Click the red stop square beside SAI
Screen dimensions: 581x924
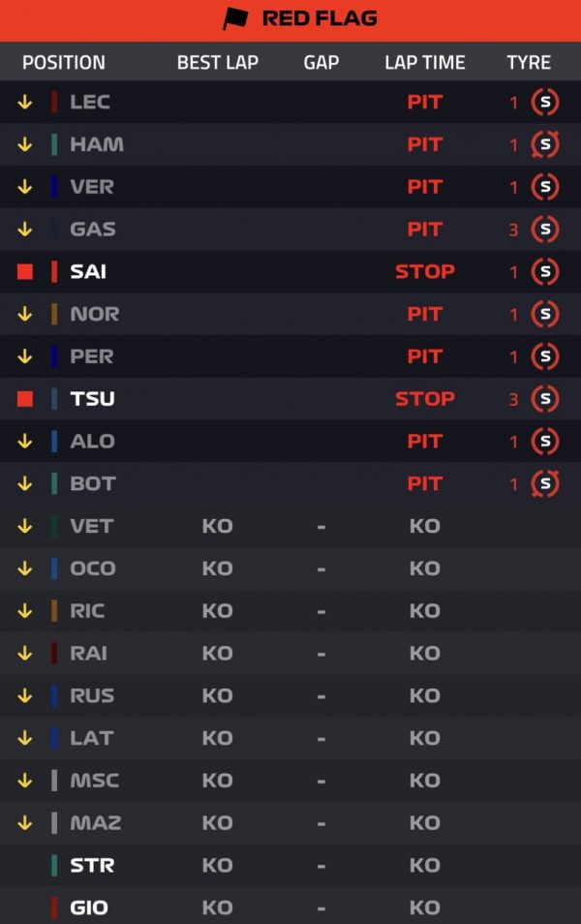coord(25,271)
